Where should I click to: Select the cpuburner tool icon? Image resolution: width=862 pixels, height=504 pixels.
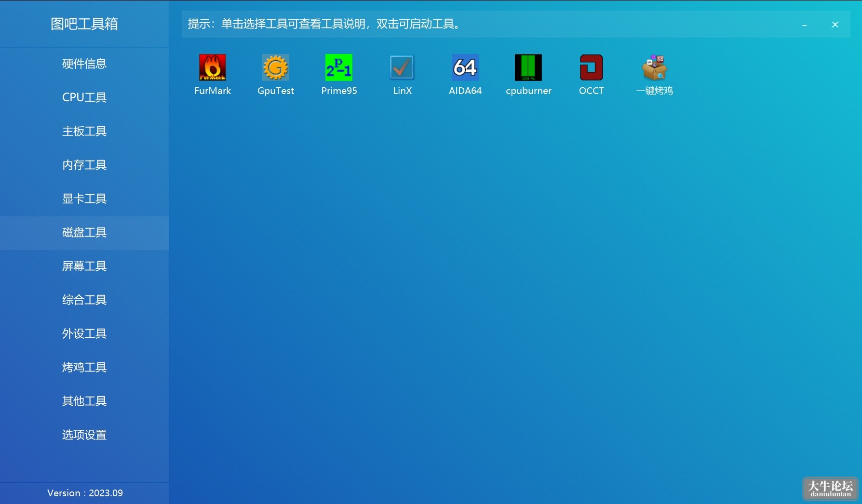tap(528, 67)
